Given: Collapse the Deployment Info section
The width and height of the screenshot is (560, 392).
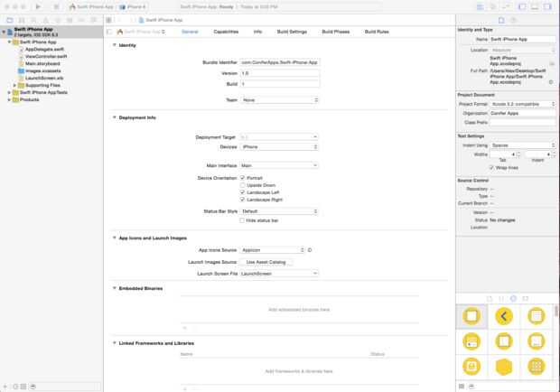Looking at the screenshot, I should 115,117.
